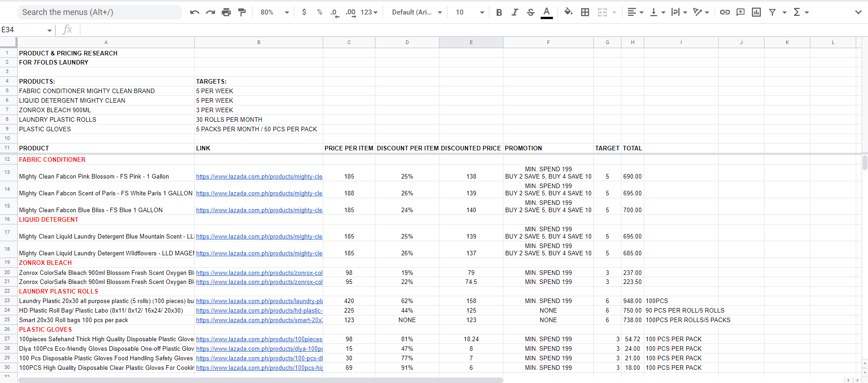This screenshot has width=868, height=383.
Task: Open the font size 10 dropdown
Action: pyautogui.click(x=470, y=12)
